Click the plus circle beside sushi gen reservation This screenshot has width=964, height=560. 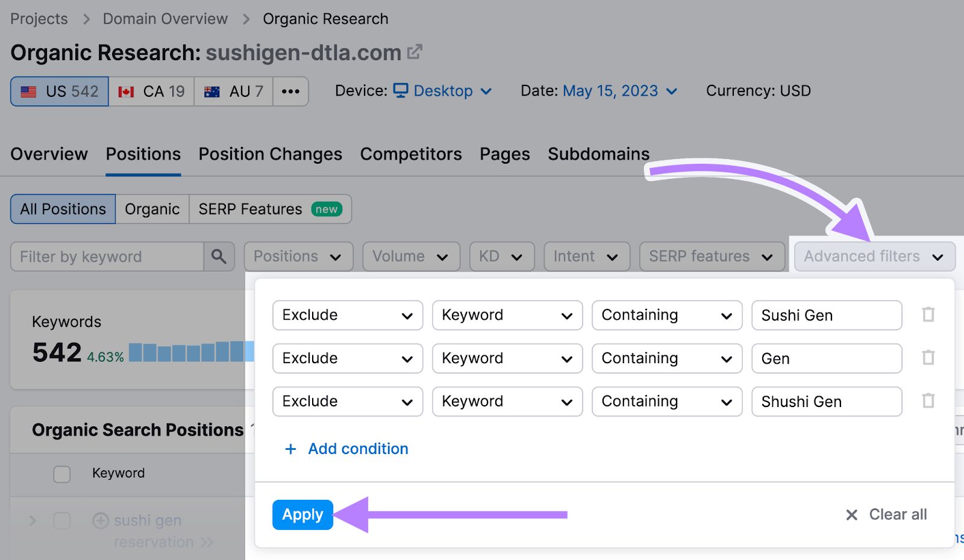tap(100, 520)
